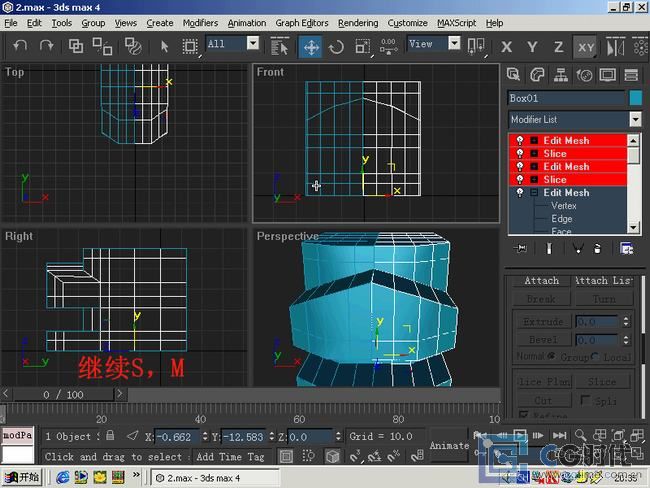Open the File menu

pos(11,23)
